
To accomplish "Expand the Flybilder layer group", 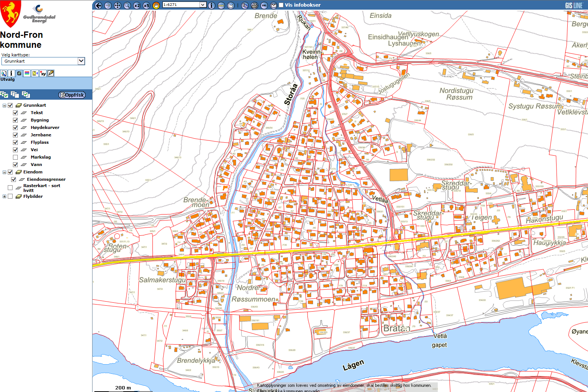I will [4, 196].
